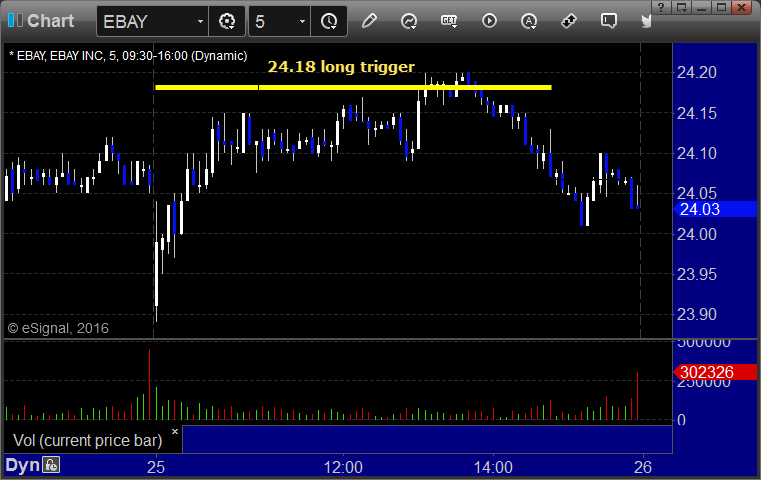
Task: Click the Chart window icon
Action: 15,20
